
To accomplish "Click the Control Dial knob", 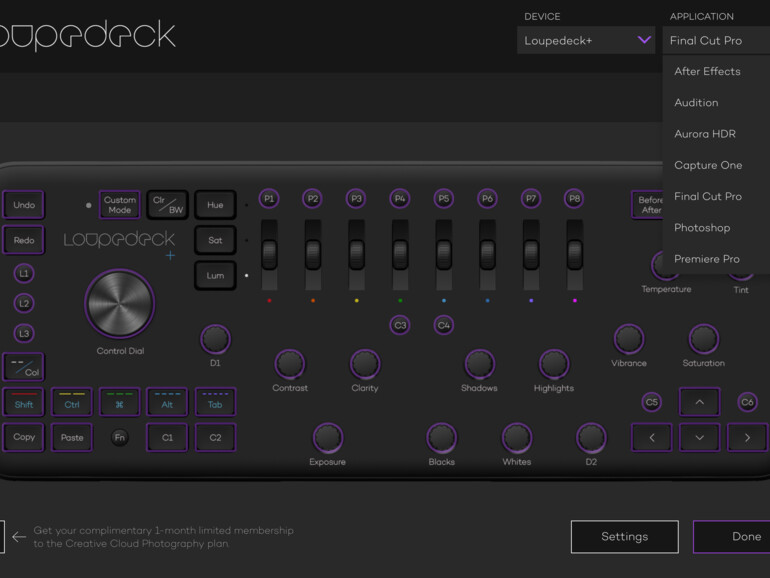I will (x=120, y=303).
